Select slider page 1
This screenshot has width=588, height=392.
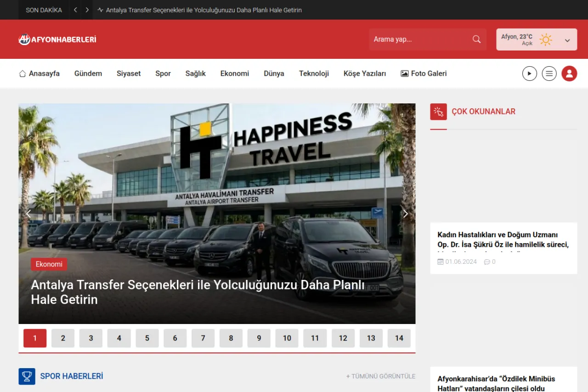tap(35, 338)
